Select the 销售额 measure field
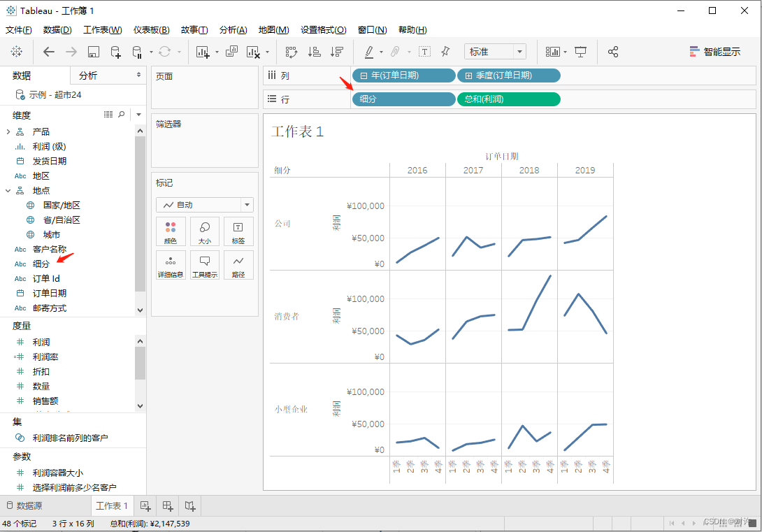The image size is (762, 532). (x=45, y=401)
